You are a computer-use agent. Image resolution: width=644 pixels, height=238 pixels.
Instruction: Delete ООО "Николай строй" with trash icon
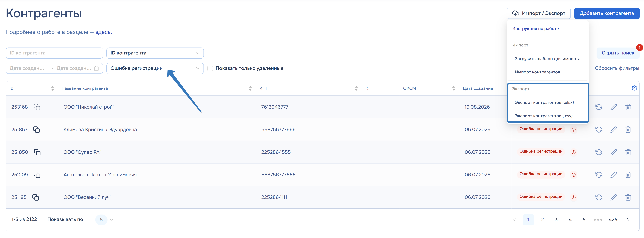(x=628, y=107)
